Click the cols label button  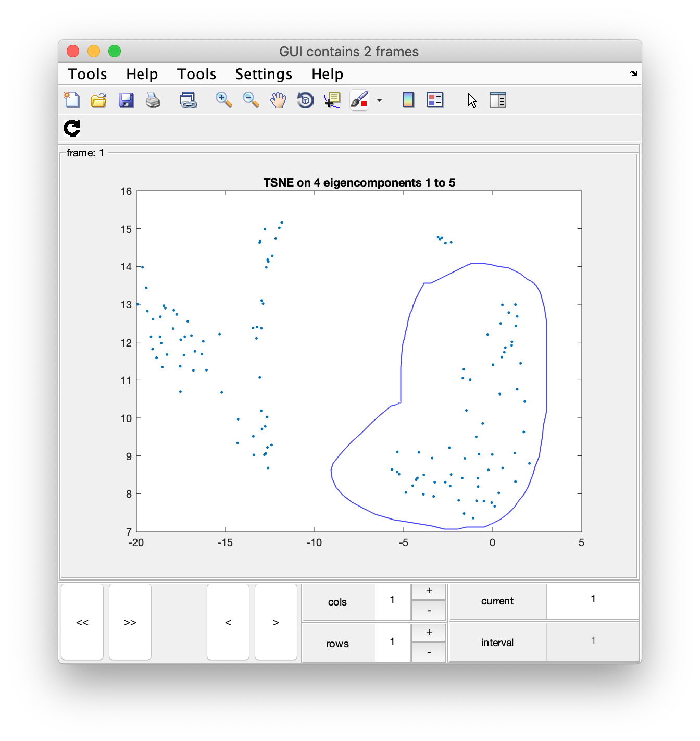click(x=339, y=602)
